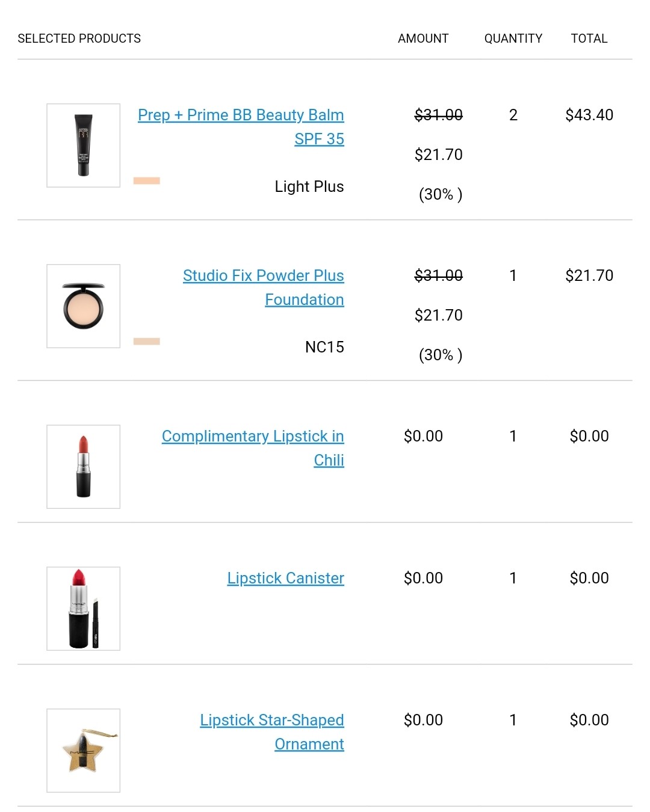Open Studio Fix Powder Plus Foundation link
Screen dimensions: 650x812
tap(264, 287)
